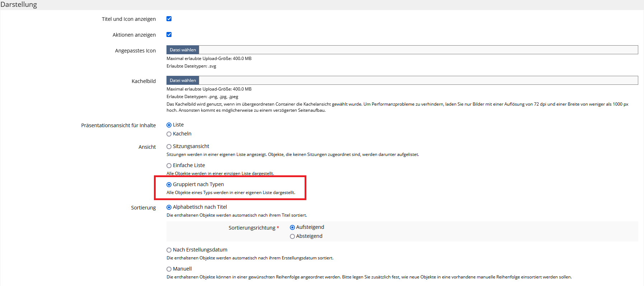Click the Kachelbild file path field
The width and height of the screenshot is (644, 286).
pos(418,80)
